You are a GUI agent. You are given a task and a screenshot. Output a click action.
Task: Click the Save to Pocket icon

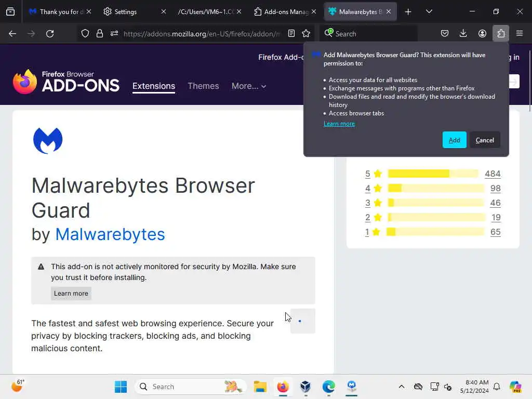point(445,34)
